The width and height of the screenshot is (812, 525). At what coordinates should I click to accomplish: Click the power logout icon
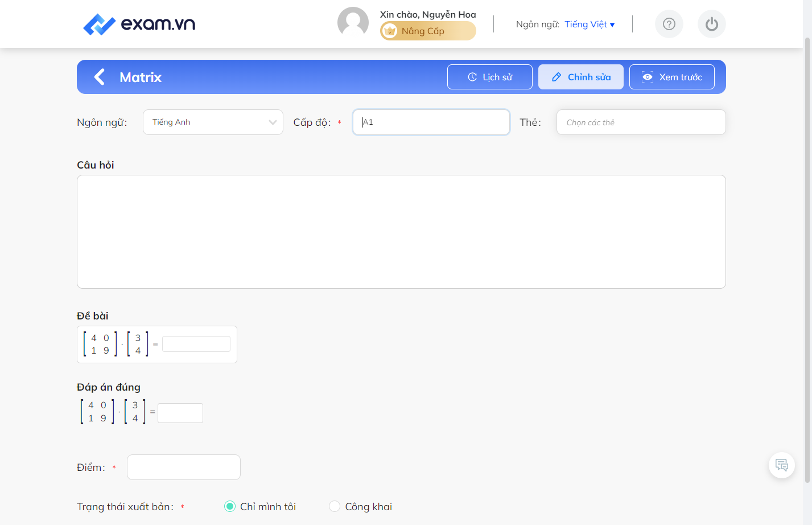point(712,24)
